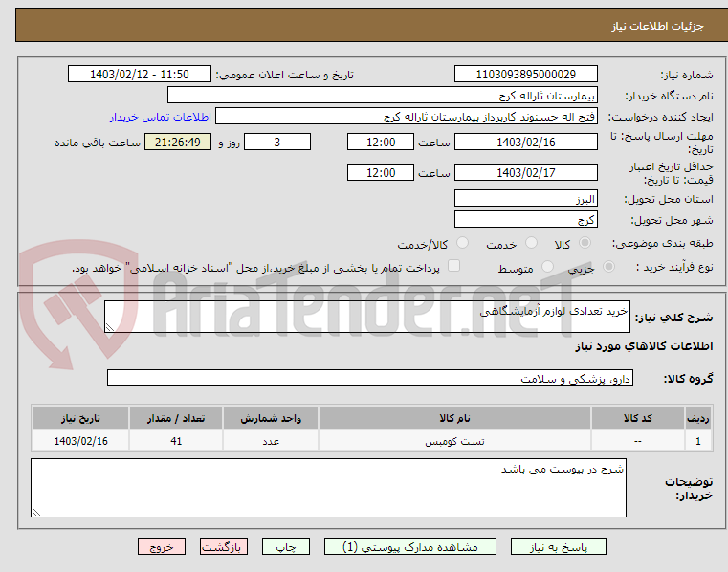Viewport: 728px width, 572px height.
Task: Click the table date cell 1403/02/16
Action: [x=80, y=441]
